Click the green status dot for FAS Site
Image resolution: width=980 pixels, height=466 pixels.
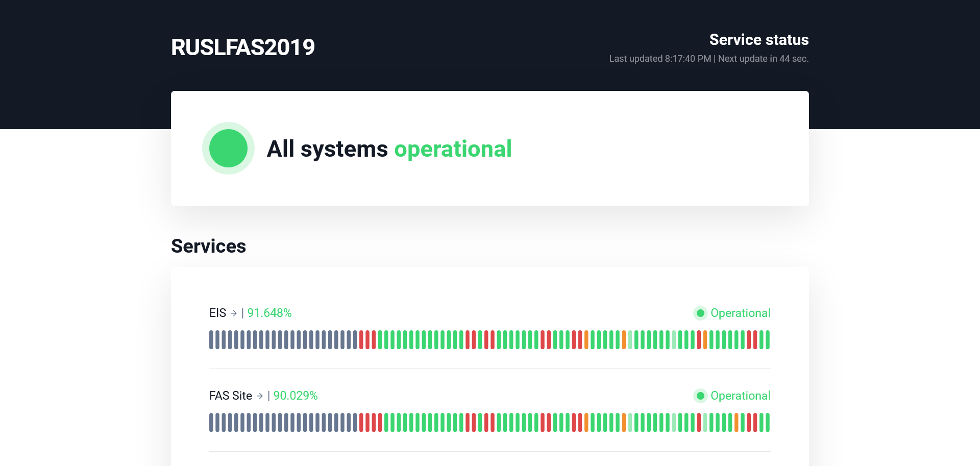point(700,396)
